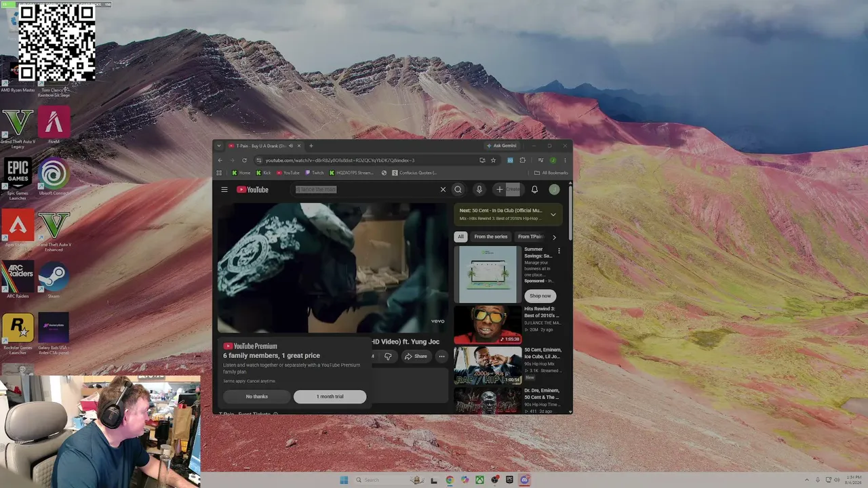Open the Summer Savings ad thumbnail
Viewport: 868px width, 488px height.
click(x=488, y=274)
